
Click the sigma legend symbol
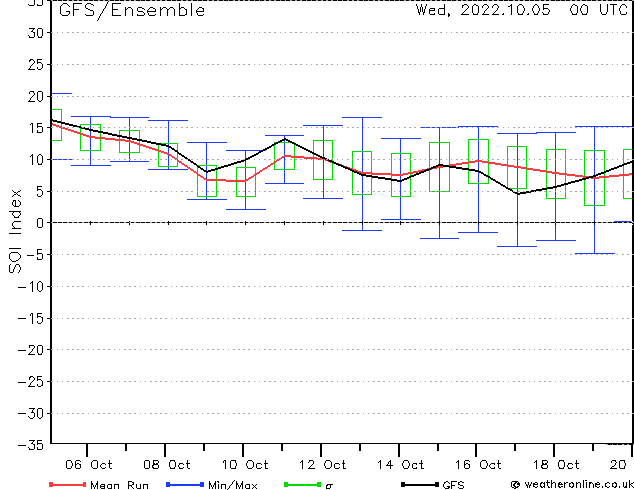tap(329, 486)
